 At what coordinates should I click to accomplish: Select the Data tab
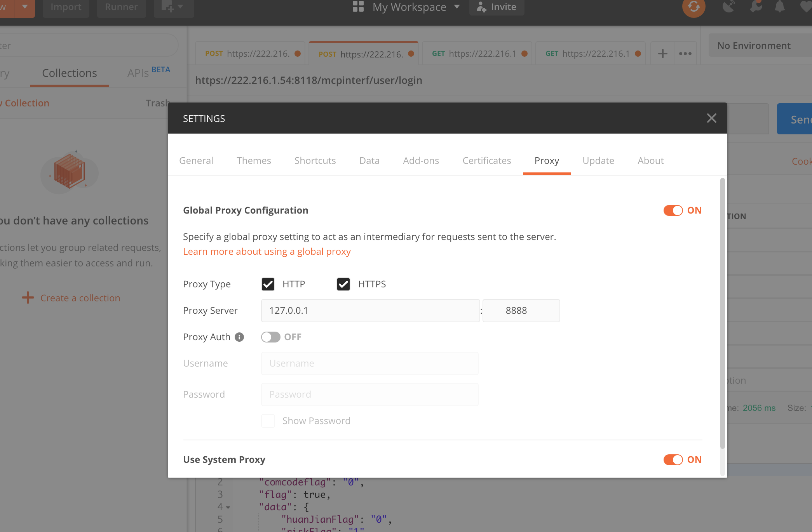pyautogui.click(x=369, y=160)
